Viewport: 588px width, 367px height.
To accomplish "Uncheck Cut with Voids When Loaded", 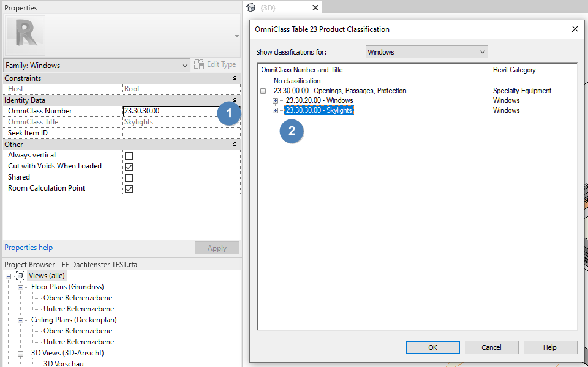I will click(x=129, y=167).
